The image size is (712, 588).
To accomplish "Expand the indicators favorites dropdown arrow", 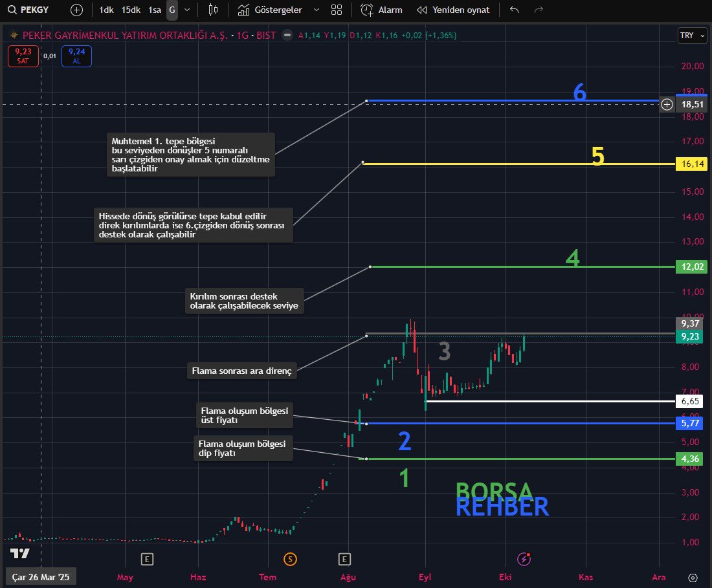I will [x=317, y=10].
